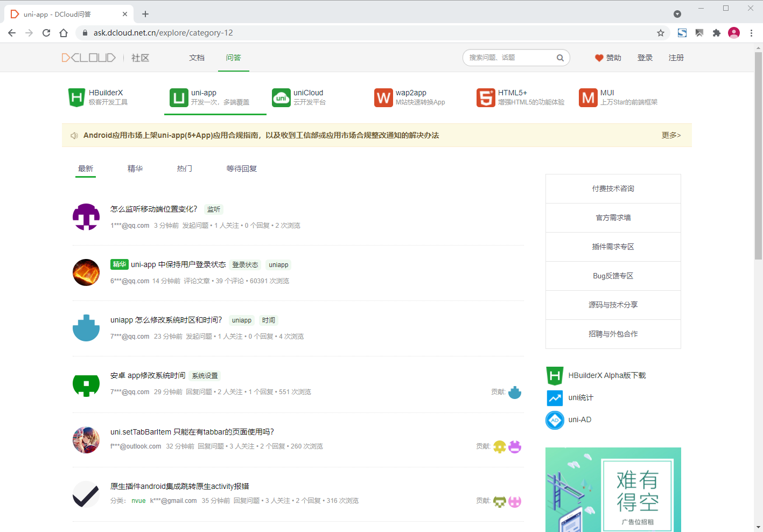Screen dimensions: 763x532
Task: Open avatar of 保持用户登录状态 post author
Action: [86, 272]
